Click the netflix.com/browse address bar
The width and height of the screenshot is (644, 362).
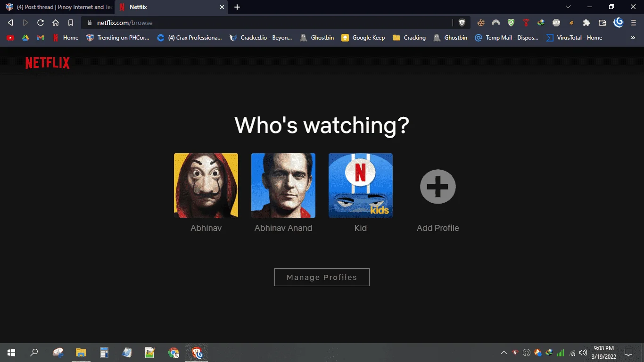[x=266, y=23]
